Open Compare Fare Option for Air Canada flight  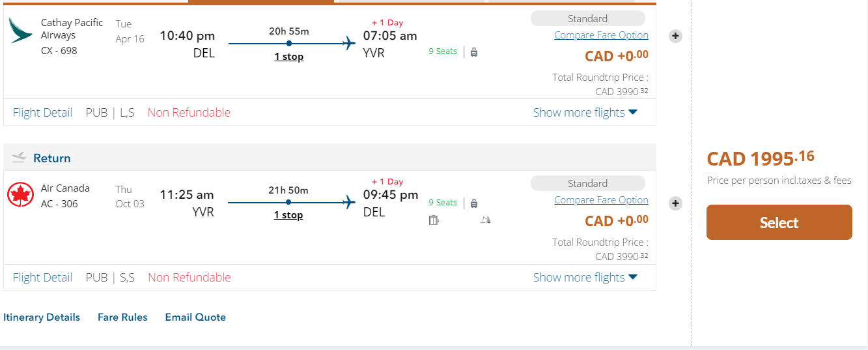[x=601, y=200]
